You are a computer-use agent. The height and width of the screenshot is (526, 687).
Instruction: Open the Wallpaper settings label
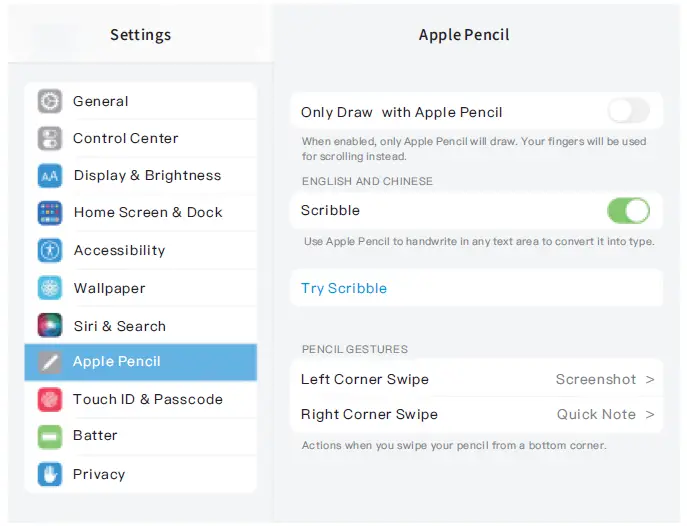pos(109,288)
